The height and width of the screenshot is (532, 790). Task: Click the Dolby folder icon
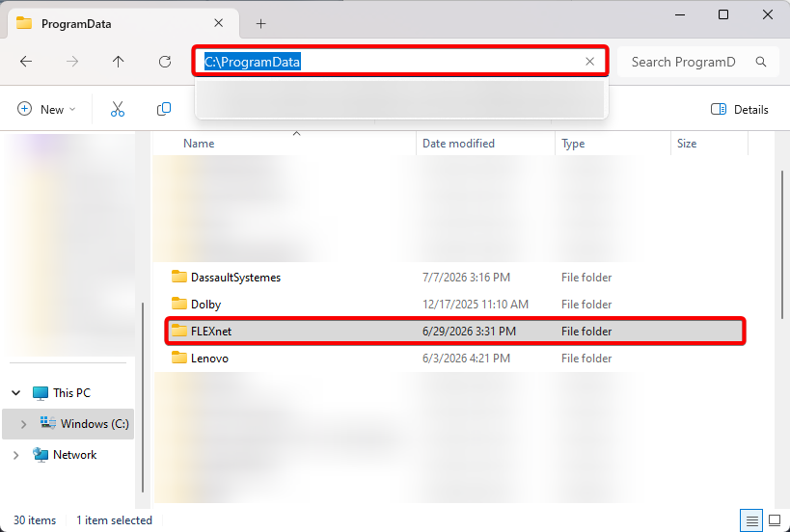(x=178, y=304)
